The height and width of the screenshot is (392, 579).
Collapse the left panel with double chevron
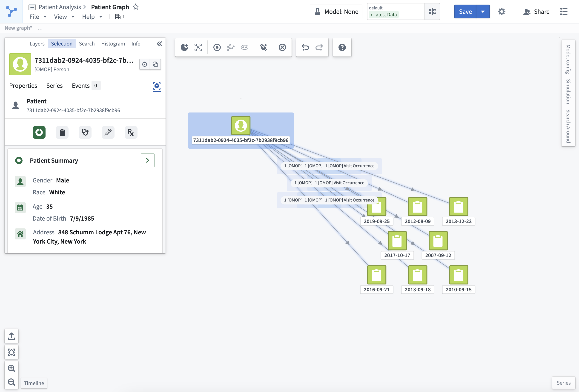tap(159, 44)
